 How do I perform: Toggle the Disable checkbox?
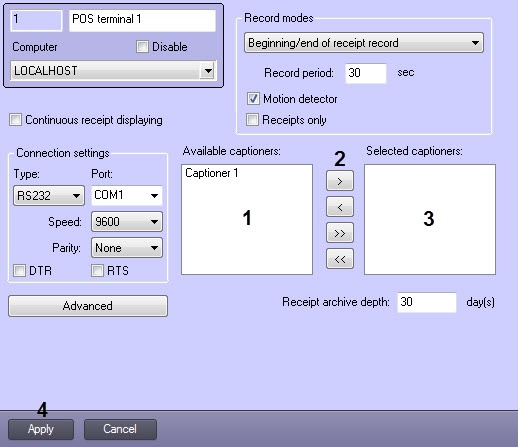(142, 47)
